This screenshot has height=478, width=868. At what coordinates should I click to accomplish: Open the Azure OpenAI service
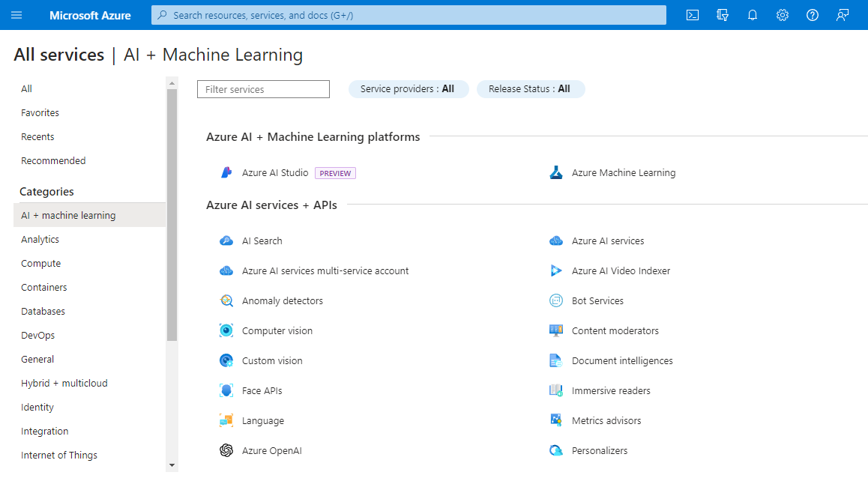pos(271,450)
